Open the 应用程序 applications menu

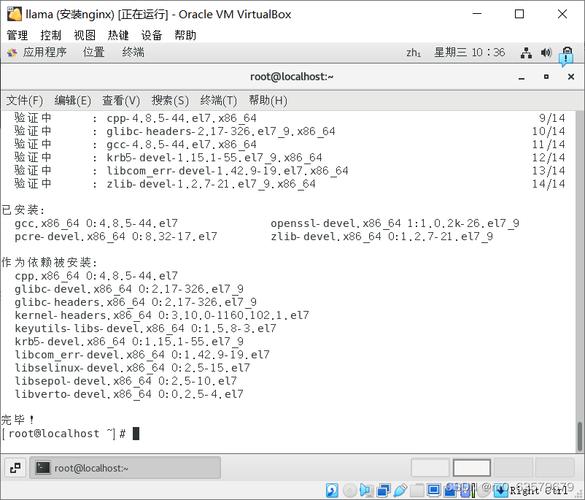[x=44, y=52]
